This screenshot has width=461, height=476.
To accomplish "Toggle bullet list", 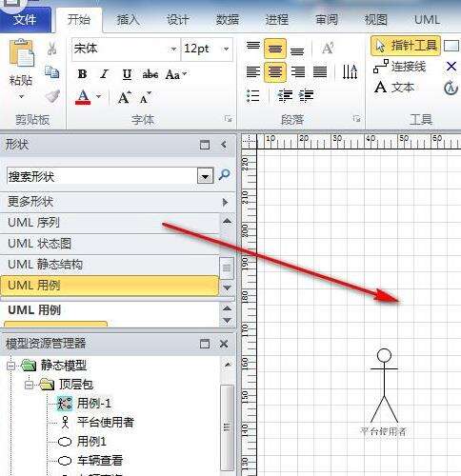I will 253,95.
